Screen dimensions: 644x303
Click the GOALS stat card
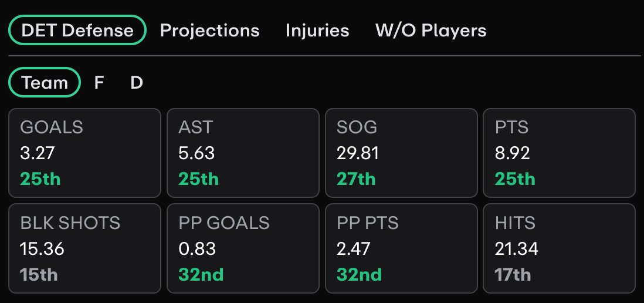84,153
